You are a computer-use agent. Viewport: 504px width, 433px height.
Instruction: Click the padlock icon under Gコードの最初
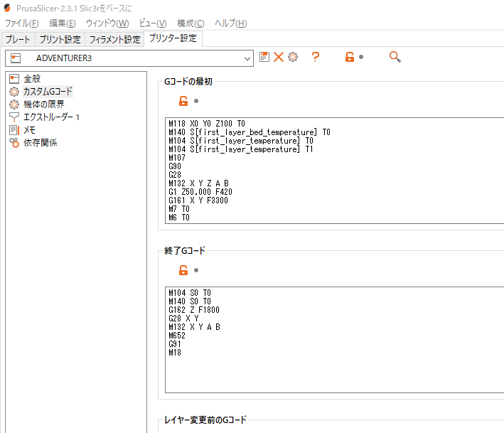[183, 101]
